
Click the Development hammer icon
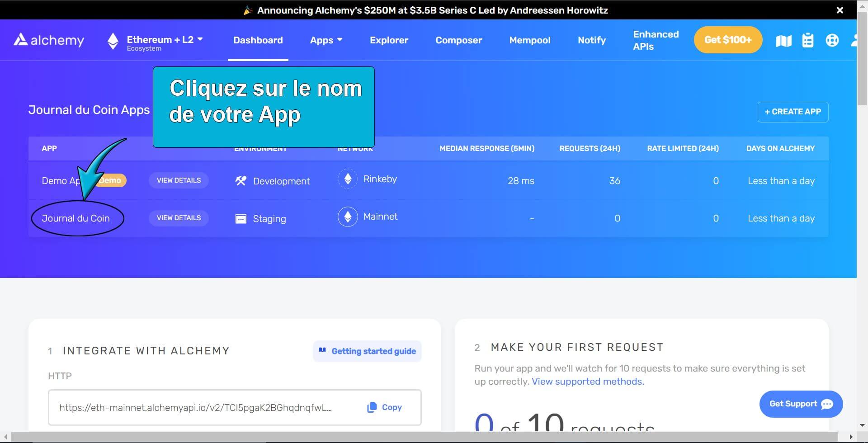[241, 181]
